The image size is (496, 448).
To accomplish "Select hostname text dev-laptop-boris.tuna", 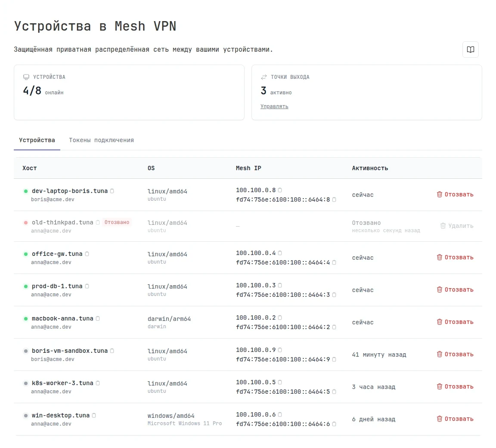I will pos(70,191).
